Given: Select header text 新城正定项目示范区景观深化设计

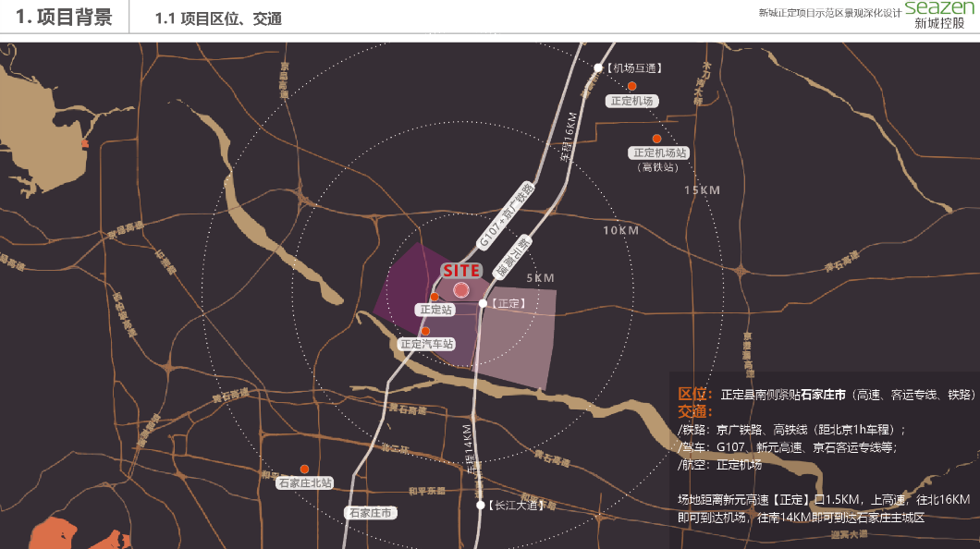Looking at the screenshot, I should (x=830, y=13).
